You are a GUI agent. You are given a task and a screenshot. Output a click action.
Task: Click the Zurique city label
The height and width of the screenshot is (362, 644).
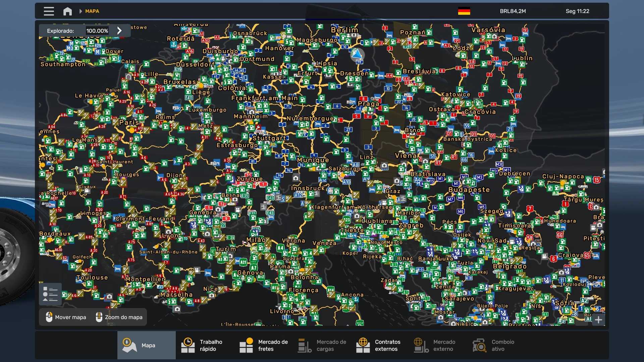(250, 179)
